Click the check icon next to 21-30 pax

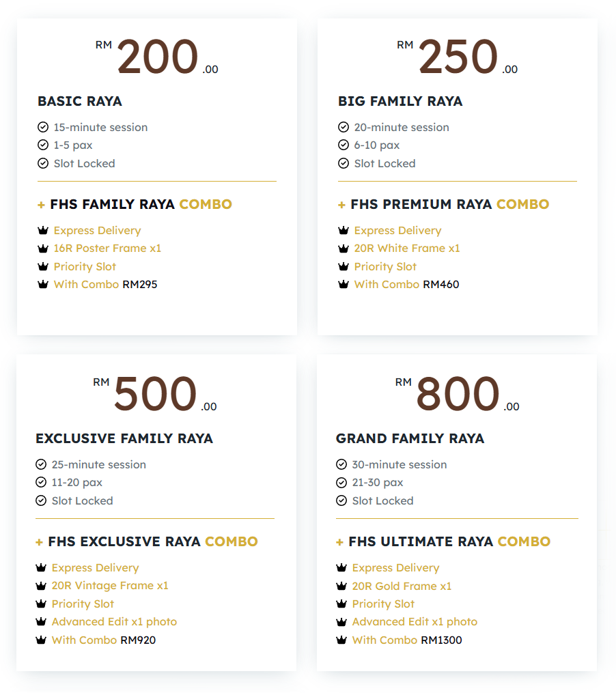click(341, 482)
